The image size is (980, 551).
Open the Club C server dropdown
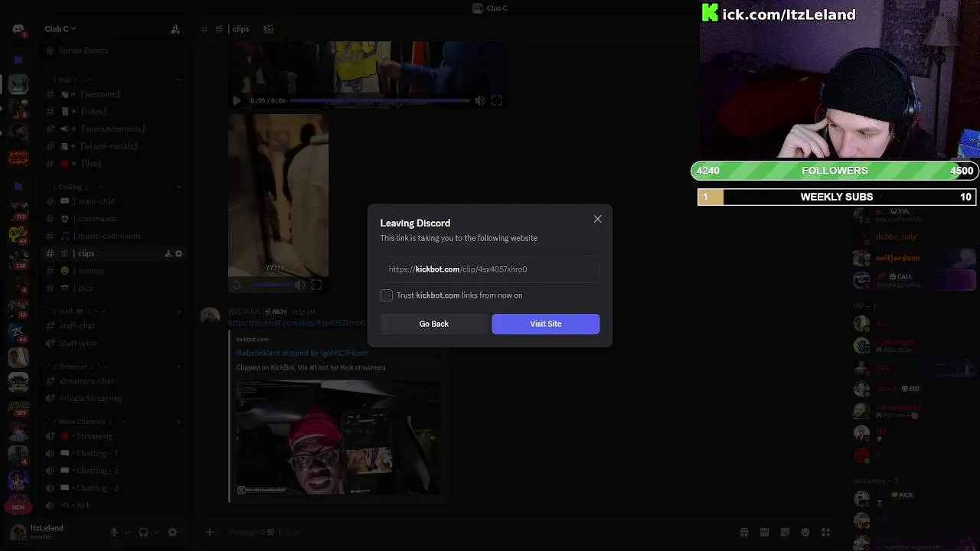pos(60,29)
